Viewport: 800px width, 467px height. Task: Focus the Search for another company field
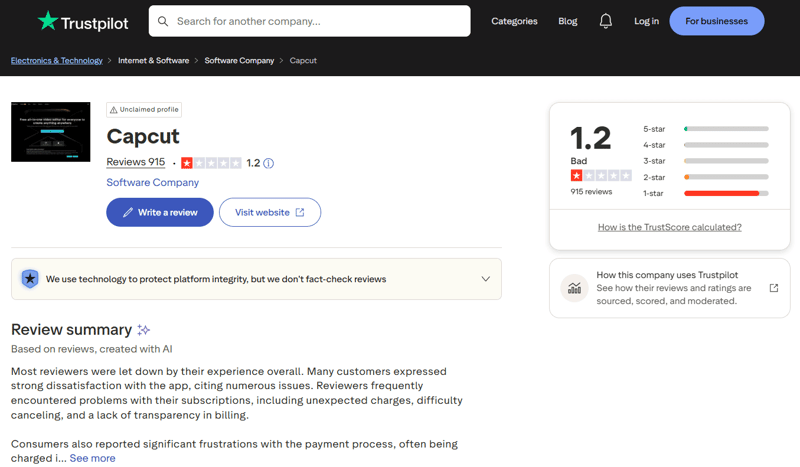coord(310,21)
